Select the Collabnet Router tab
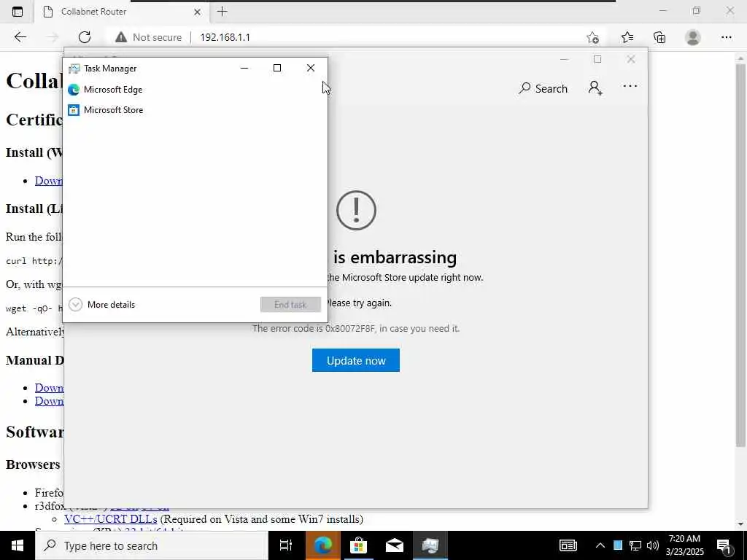 click(x=122, y=12)
